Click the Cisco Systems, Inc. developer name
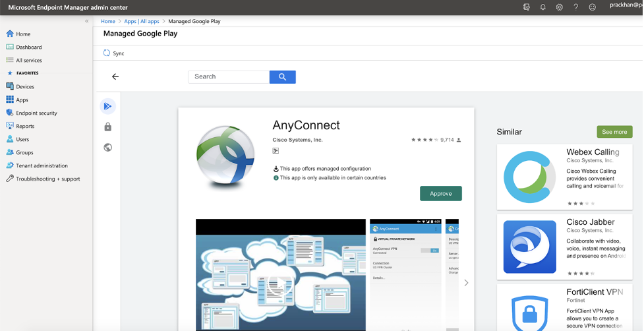Image resolution: width=644 pixels, height=331 pixels. 297,140
